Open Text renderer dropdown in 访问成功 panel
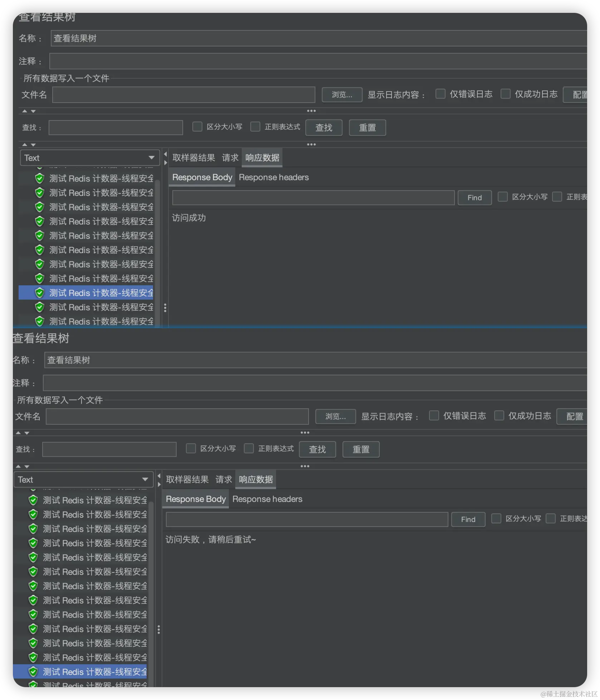This screenshot has height=700, width=600. click(x=90, y=158)
